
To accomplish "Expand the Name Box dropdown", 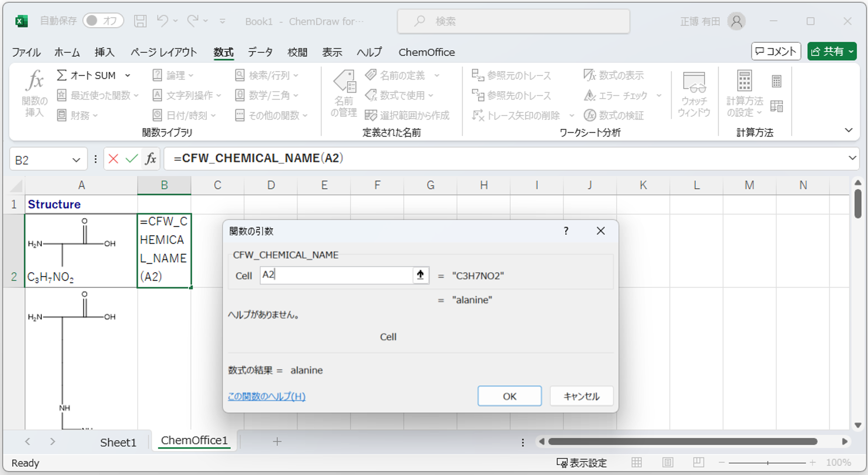I will 76,160.
